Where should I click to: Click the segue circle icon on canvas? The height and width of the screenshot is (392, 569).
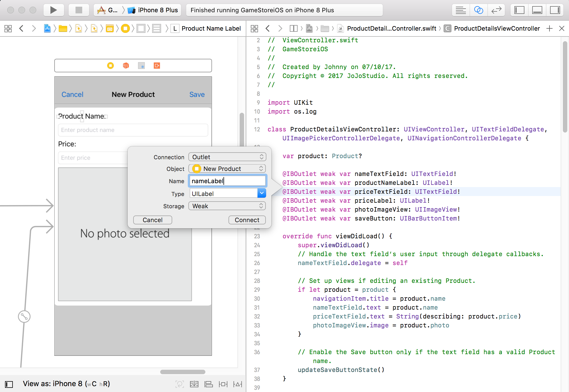(x=24, y=317)
